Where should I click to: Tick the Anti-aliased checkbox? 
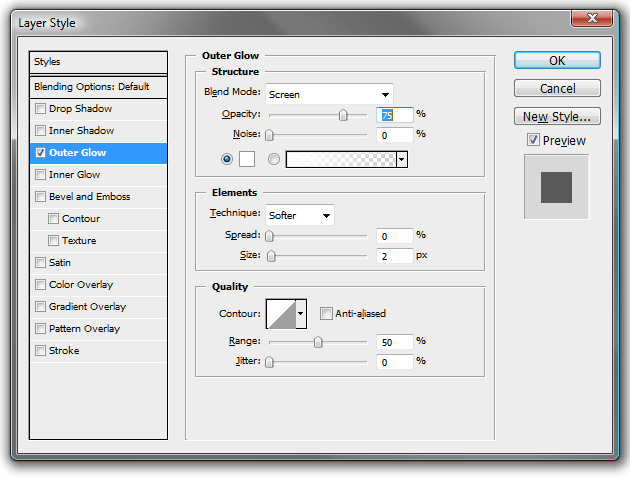click(x=326, y=314)
